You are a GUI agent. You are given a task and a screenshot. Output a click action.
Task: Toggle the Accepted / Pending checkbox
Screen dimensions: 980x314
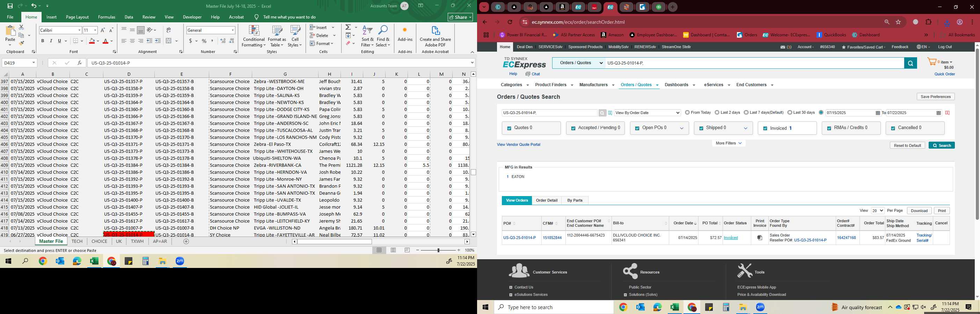(573, 128)
